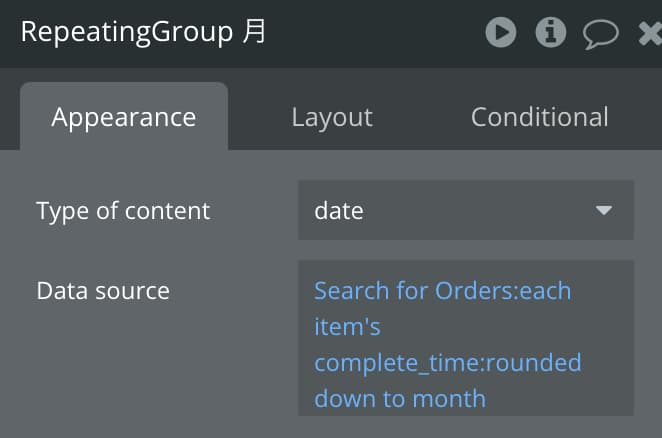Screen dimensions: 662x438
Task: Edit the Data source expression box
Action: (466, 338)
